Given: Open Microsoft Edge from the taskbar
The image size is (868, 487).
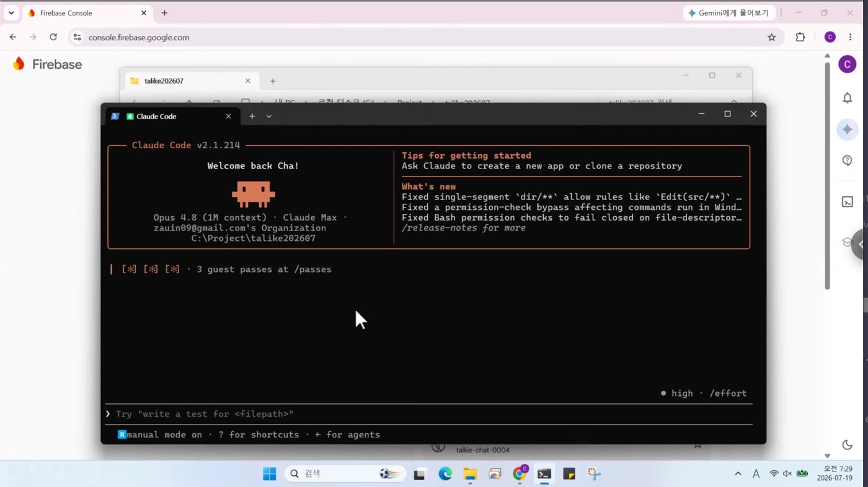Looking at the screenshot, I should pyautogui.click(x=445, y=474).
